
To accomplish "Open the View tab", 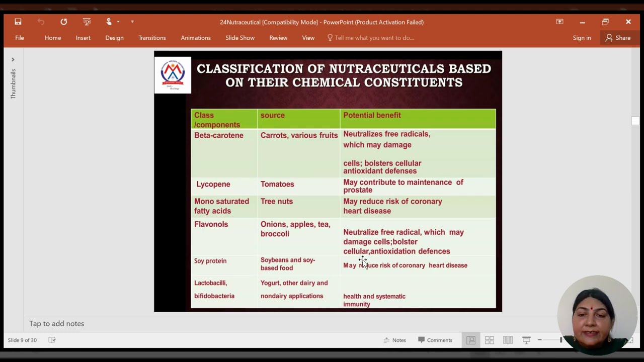I will click(x=308, y=38).
